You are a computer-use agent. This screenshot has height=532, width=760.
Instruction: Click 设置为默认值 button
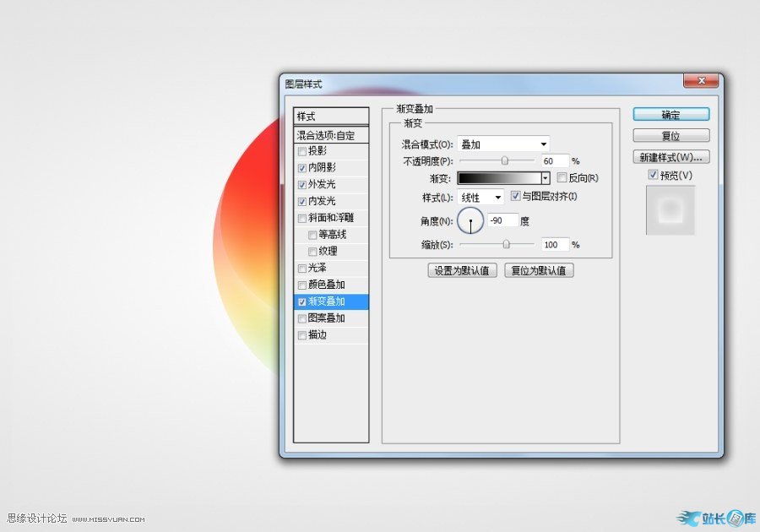tap(462, 271)
